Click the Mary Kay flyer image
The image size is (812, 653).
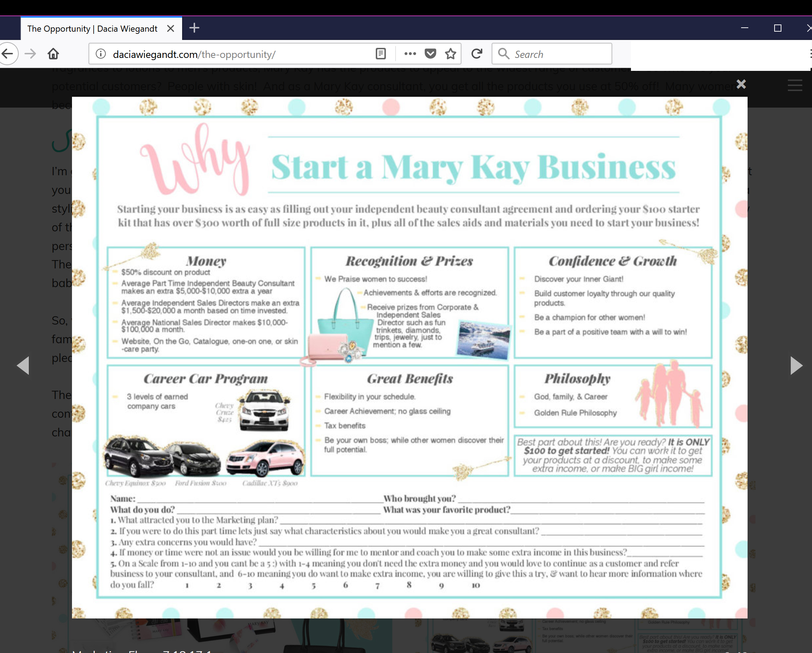pos(409,357)
